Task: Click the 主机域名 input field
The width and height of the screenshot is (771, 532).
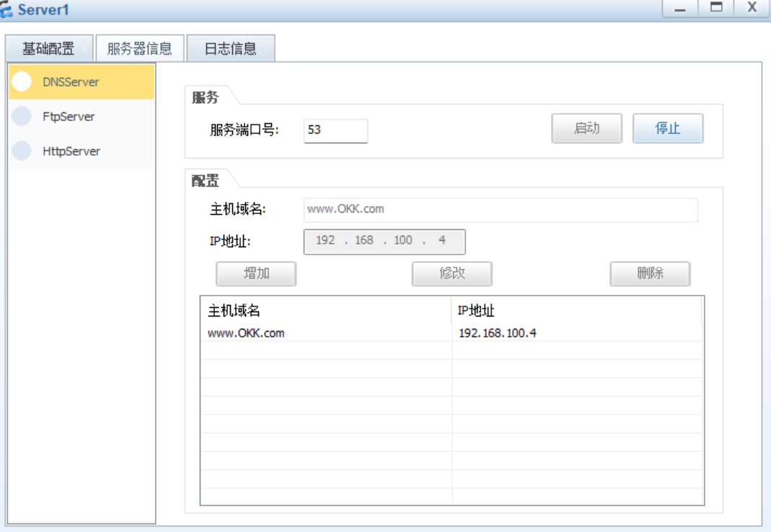Action: click(501, 210)
